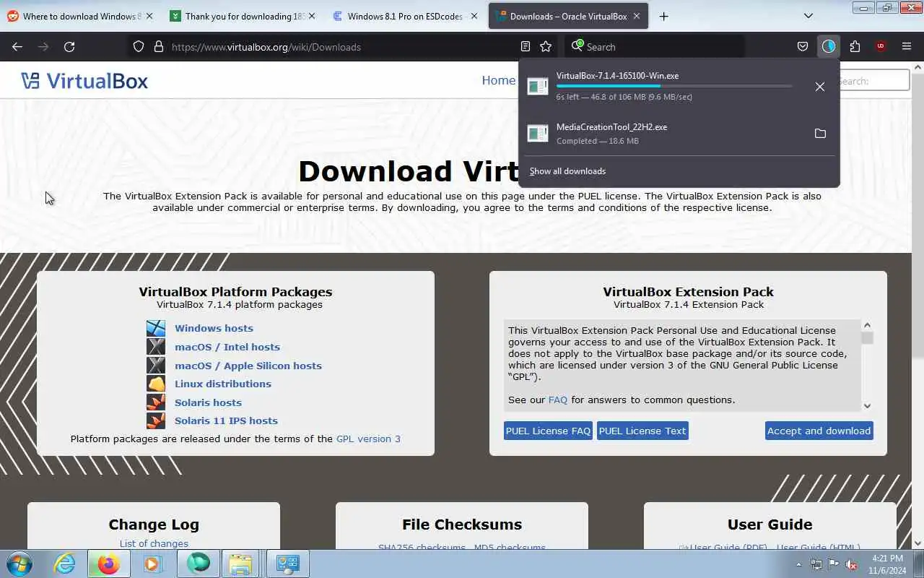Click the muted volume tray icon

852,564
